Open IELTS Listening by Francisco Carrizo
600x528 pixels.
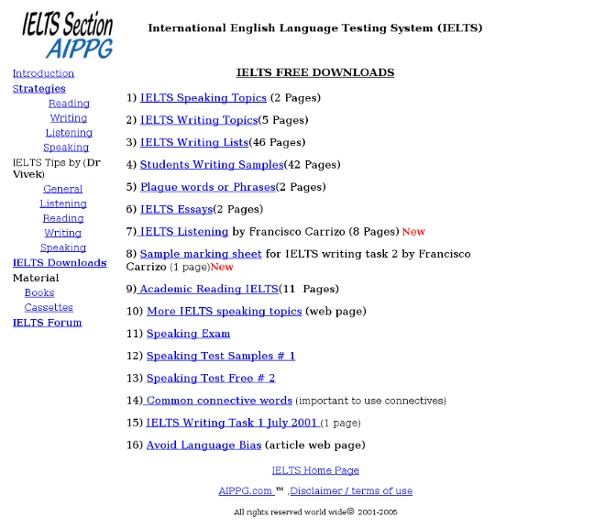[183, 231]
